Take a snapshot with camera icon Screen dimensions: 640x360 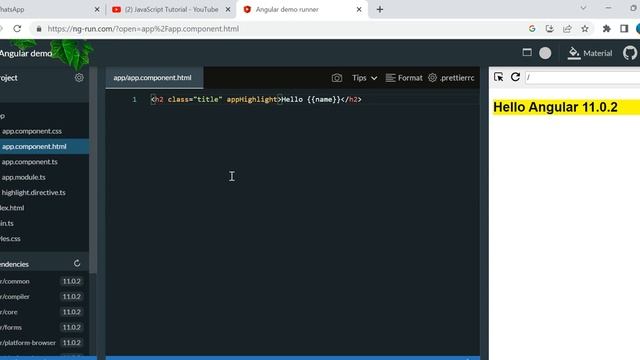click(337, 78)
